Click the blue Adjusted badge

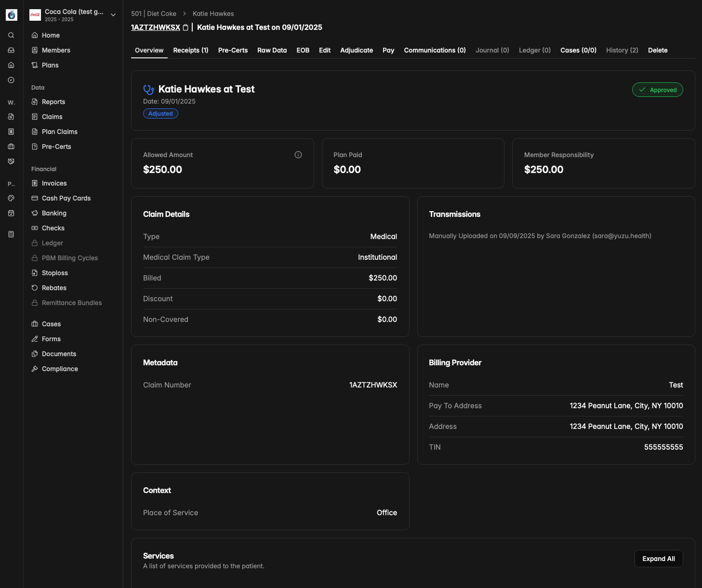tap(160, 114)
